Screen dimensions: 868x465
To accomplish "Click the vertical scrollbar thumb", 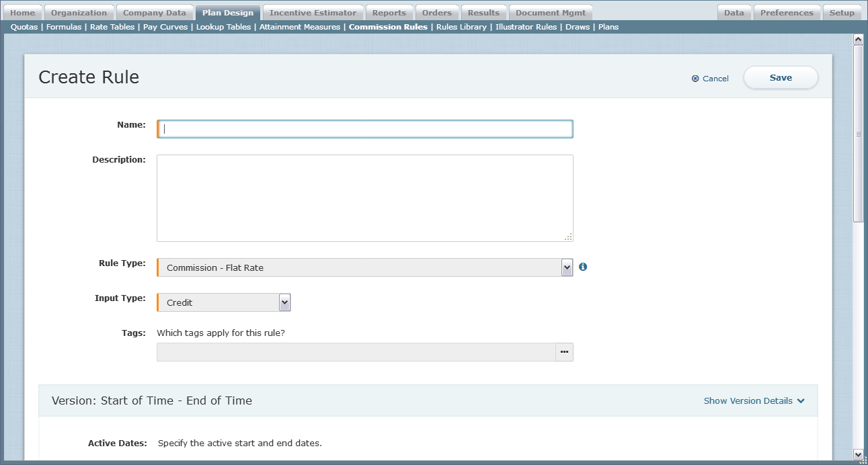I will click(x=858, y=133).
